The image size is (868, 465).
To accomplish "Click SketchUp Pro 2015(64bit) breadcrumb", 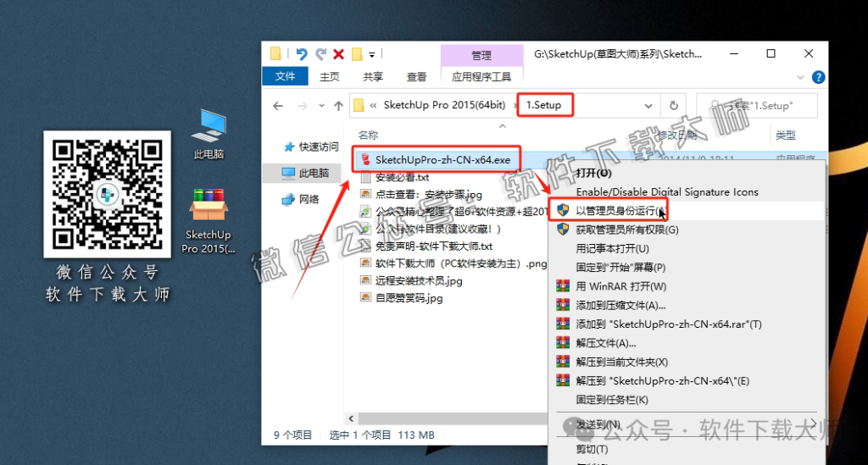I will 444,105.
